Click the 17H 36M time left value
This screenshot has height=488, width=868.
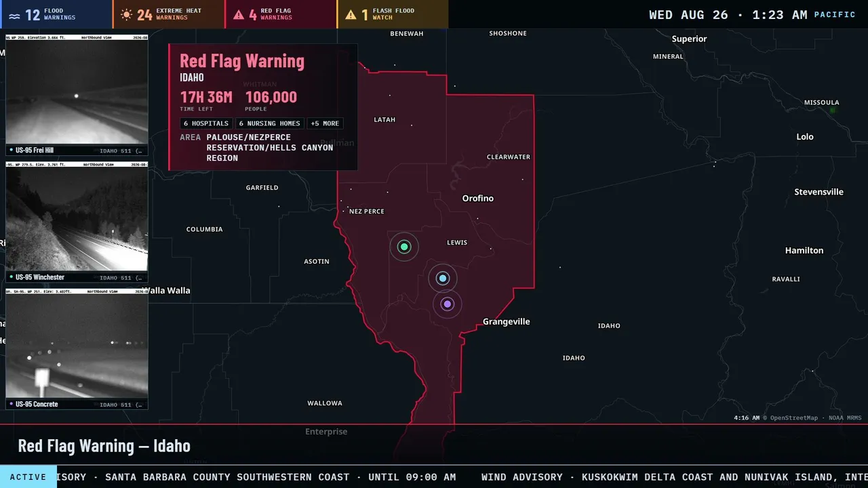pos(206,97)
